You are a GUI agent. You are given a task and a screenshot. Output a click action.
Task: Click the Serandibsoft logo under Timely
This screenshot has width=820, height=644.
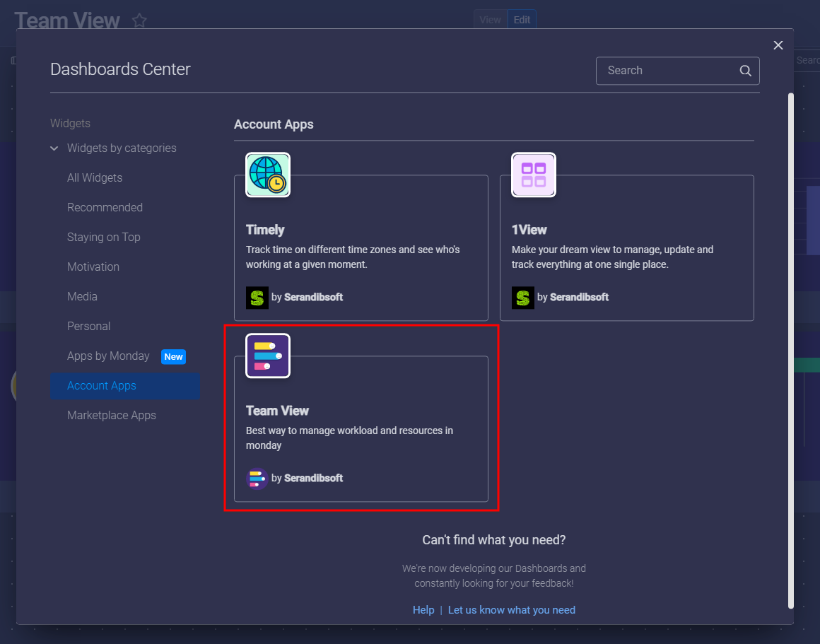(257, 298)
